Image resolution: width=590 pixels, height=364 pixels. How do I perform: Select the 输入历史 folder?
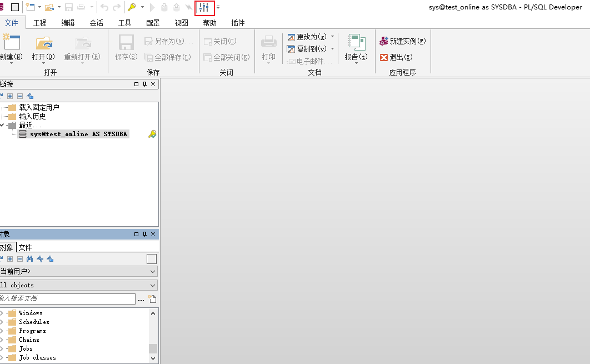32,116
